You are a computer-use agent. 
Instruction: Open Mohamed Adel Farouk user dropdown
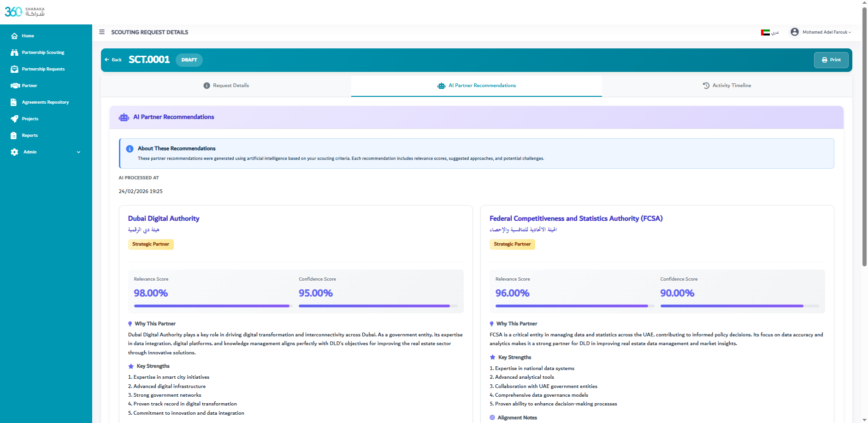tap(827, 32)
